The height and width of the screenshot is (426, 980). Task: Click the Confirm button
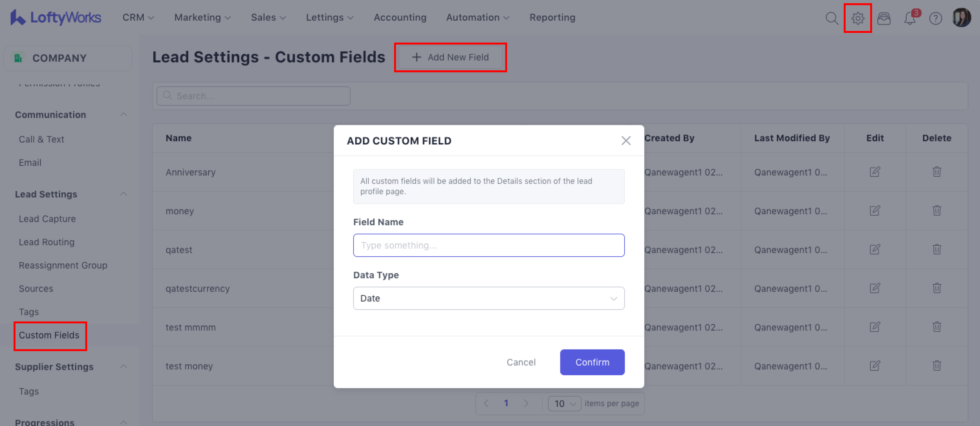coord(591,362)
